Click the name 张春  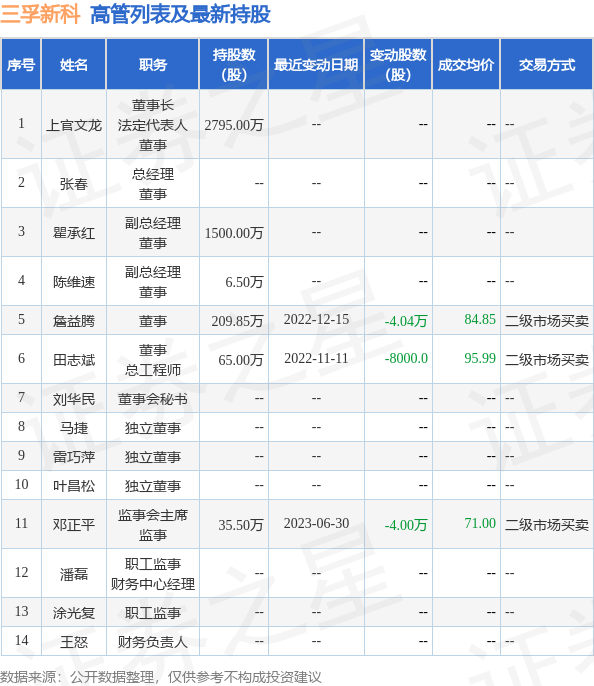[74, 184]
